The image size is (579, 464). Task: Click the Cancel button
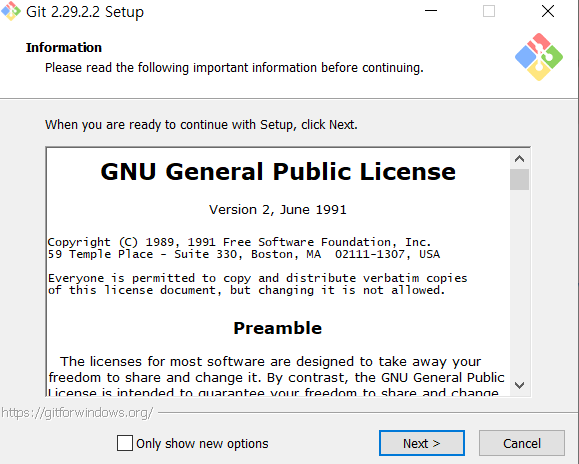[x=521, y=443]
